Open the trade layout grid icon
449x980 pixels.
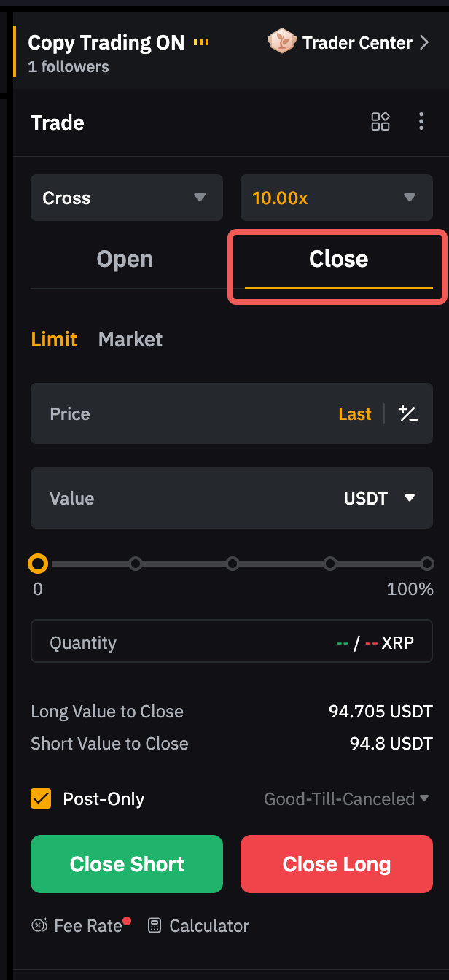coord(380,122)
